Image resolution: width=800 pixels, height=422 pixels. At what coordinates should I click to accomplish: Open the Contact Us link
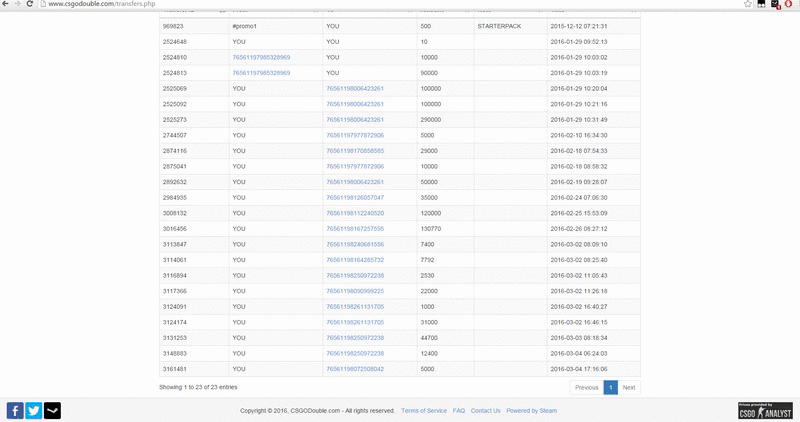point(485,410)
